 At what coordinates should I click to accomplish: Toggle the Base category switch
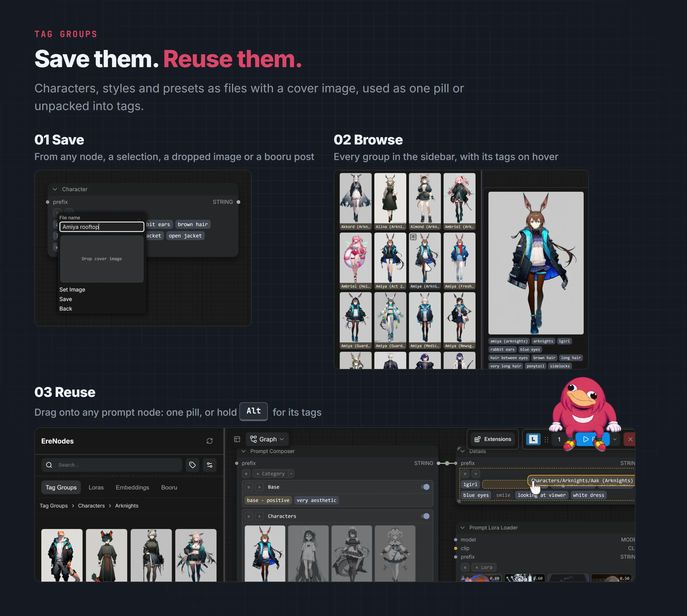pos(425,487)
